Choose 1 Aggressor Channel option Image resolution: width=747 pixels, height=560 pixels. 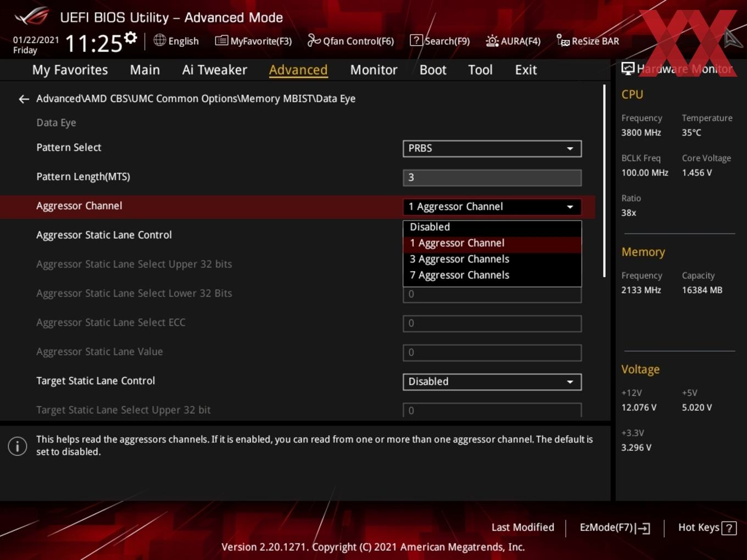492,243
